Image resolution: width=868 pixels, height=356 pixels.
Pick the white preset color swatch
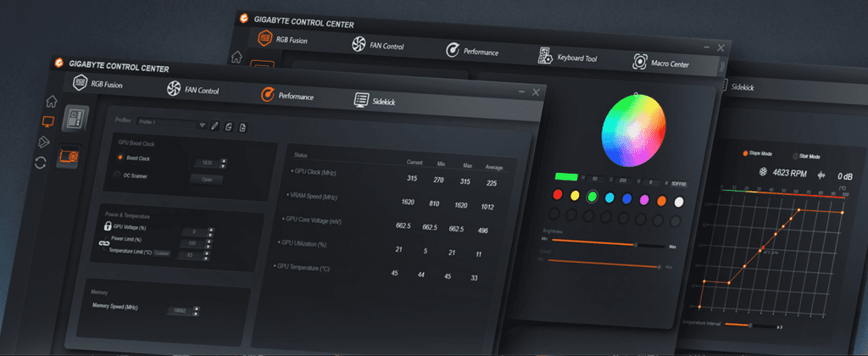(679, 202)
